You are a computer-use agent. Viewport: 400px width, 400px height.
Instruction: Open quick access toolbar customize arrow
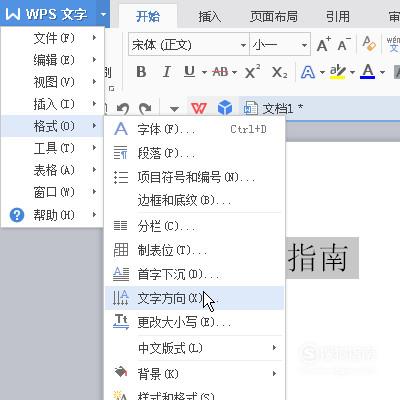pyautogui.click(x=174, y=109)
